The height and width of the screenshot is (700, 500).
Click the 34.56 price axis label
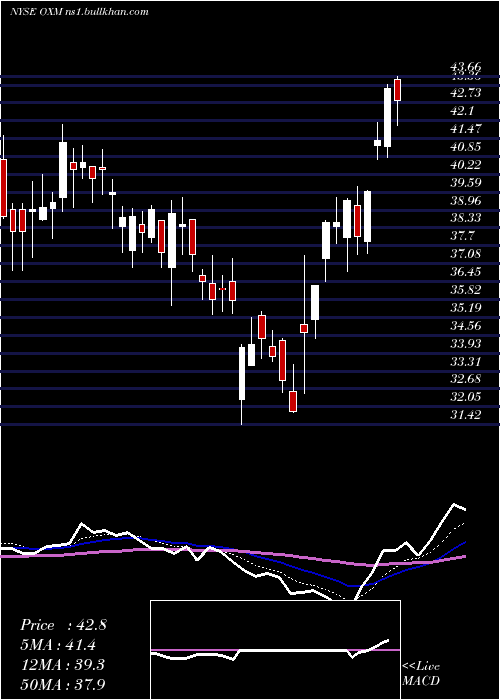pos(466,325)
